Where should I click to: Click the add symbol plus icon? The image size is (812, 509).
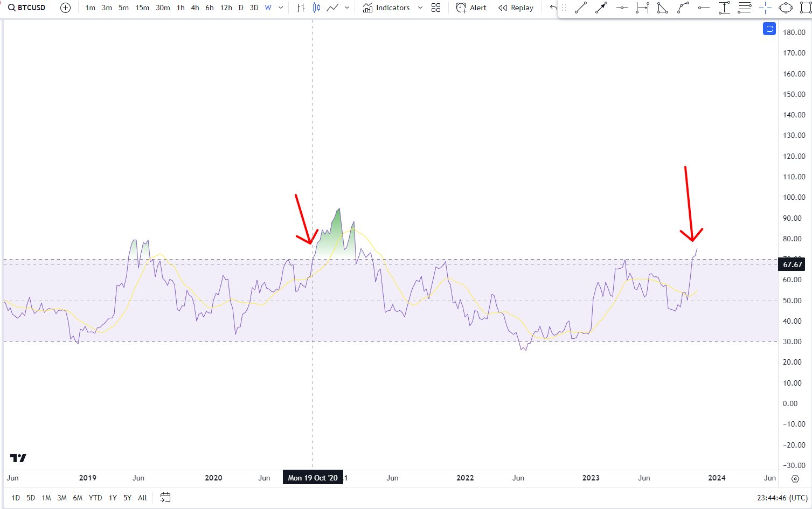[65, 8]
